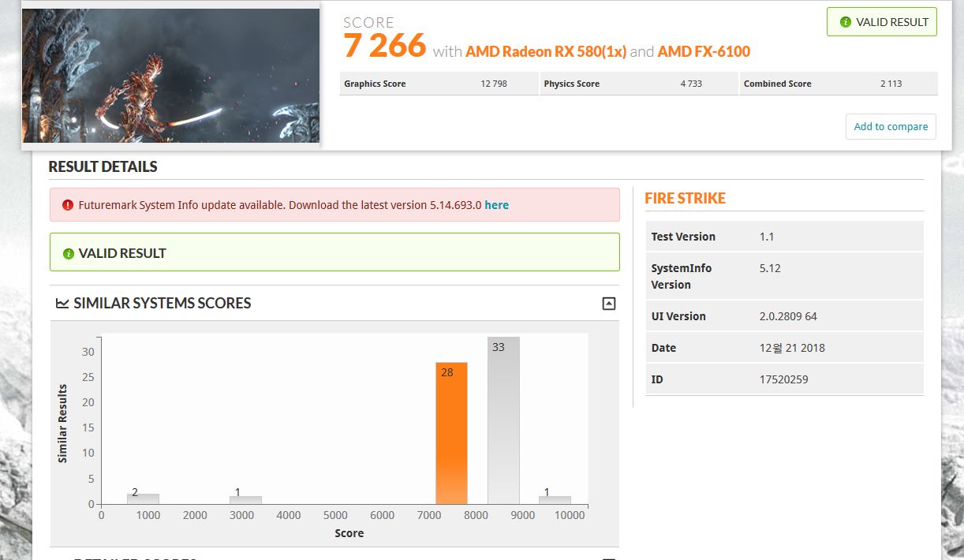Image resolution: width=964 pixels, height=560 pixels.
Task: Click the Fire Strike benchmark thumbnail image
Action: (x=170, y=76)
